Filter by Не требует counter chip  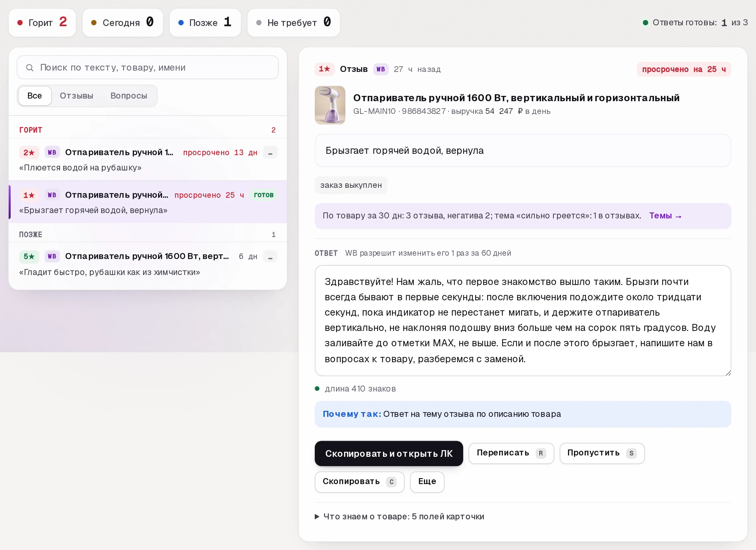point(294,22)
